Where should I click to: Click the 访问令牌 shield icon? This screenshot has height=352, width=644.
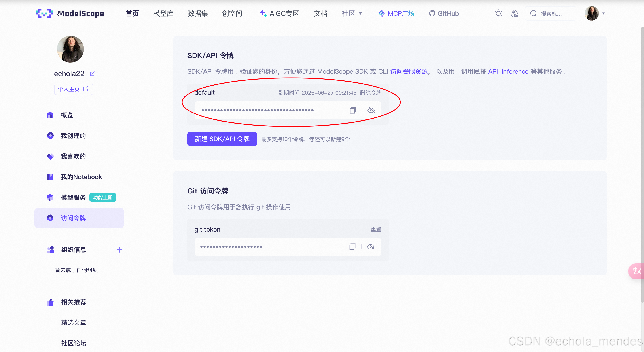pyautogui.click(x=50, y=218)
